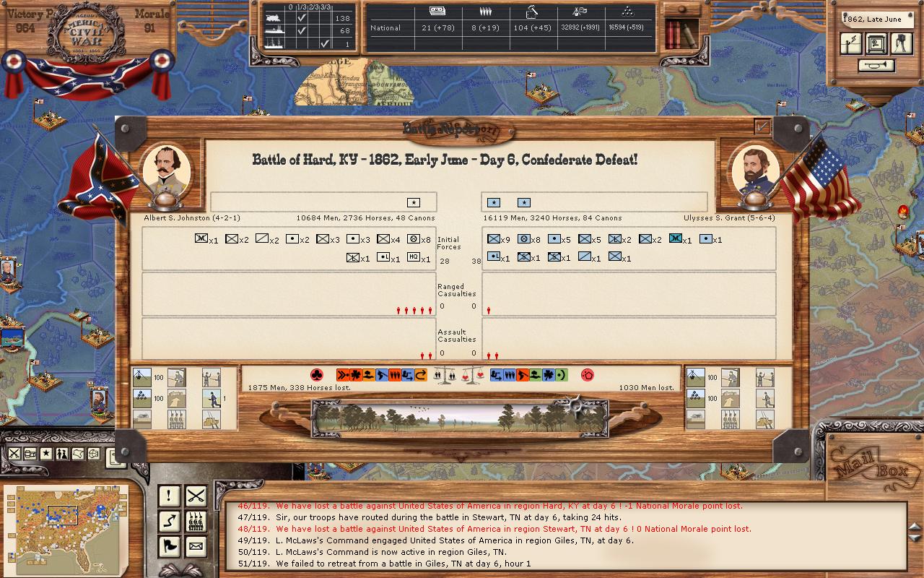
Task: Click message 49 about McLaws's Command engagement
Action: [x=455, y=540]
